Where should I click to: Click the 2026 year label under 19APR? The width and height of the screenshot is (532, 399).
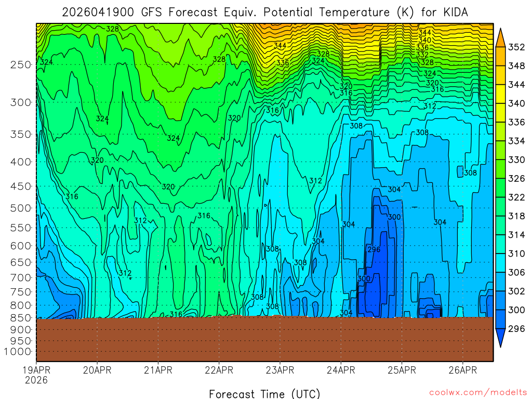click(36, 380)
